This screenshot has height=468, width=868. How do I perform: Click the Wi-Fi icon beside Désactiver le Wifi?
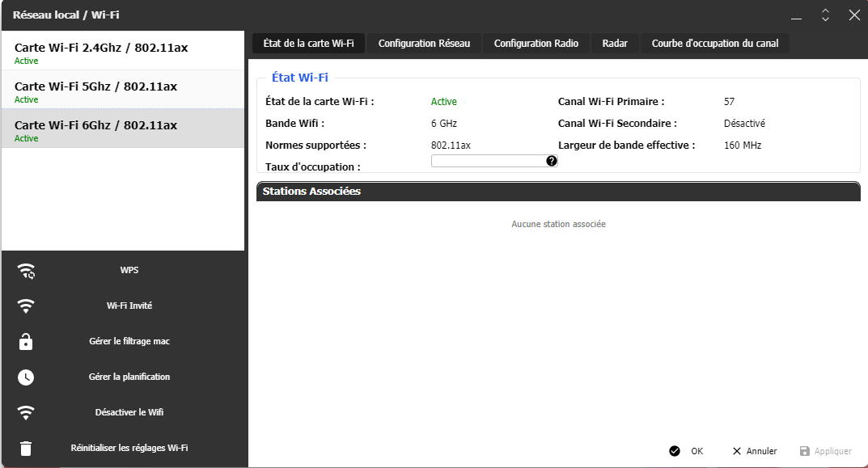coord(26,413)
